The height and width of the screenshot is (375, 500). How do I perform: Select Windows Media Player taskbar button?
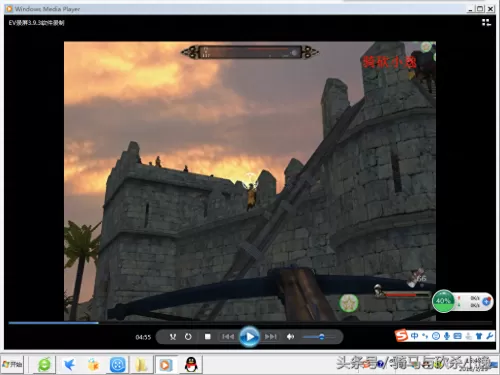[165, 365]
